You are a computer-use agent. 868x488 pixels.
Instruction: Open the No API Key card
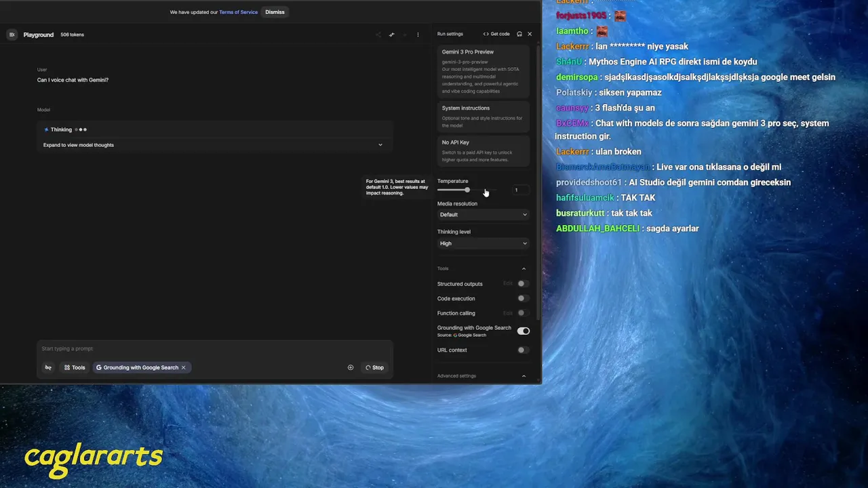pos(484,150)
